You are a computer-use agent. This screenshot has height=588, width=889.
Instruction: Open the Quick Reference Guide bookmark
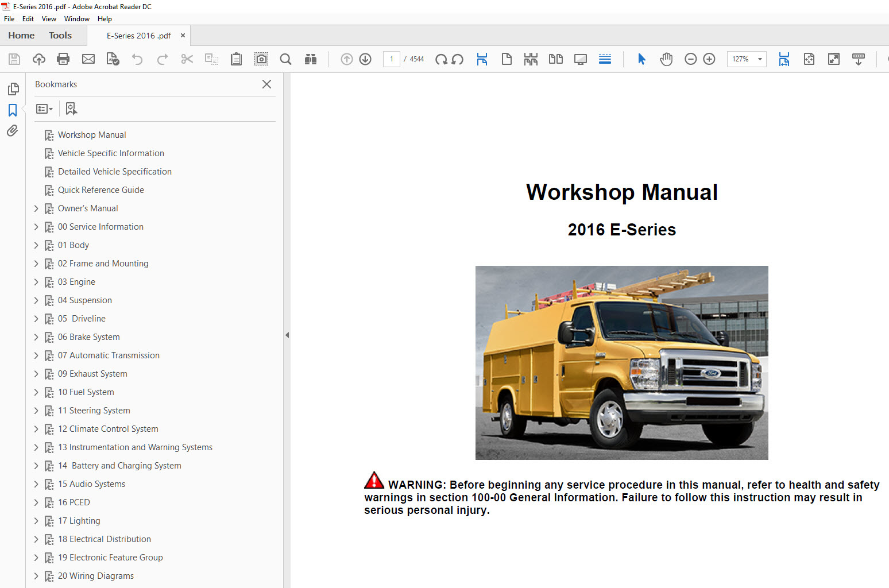click(x=101, y=190)
